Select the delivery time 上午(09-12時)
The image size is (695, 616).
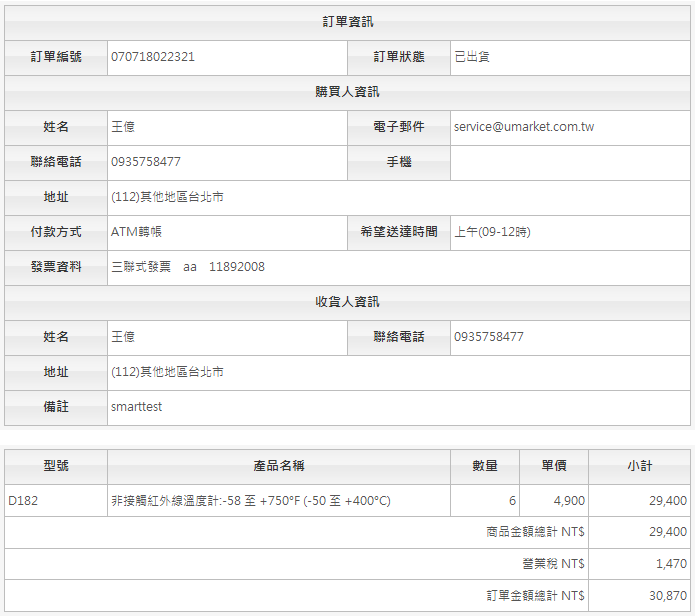(492, 232)
